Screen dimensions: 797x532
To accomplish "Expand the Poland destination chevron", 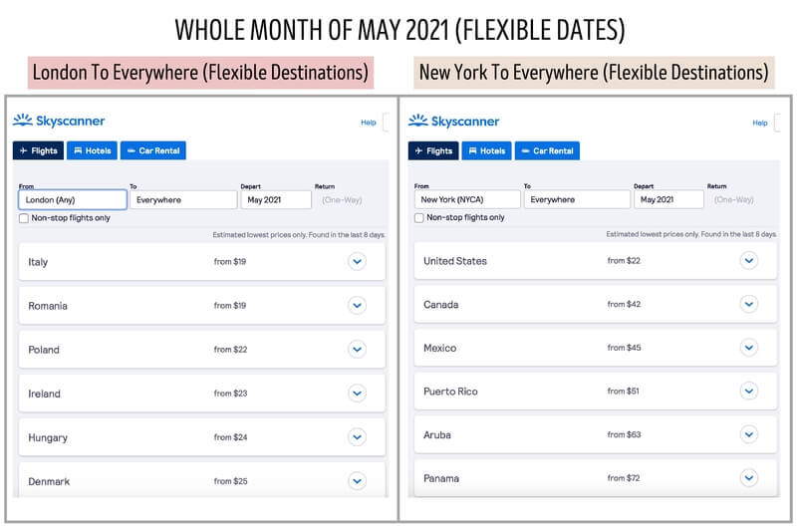I will [357, 350].
